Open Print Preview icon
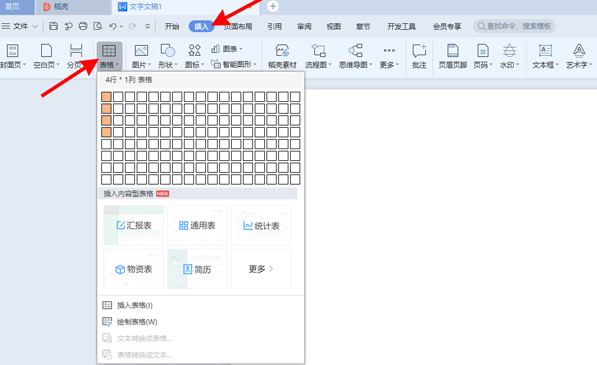Screen dimensions: 597x365 (98, 26)
